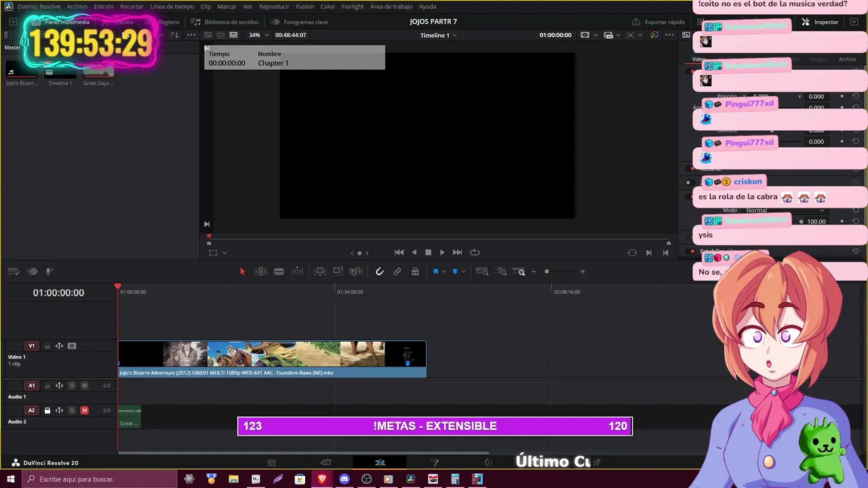Zoom out the timeline with minus
This screenshot has height=488, width=868.
[534, 272]
